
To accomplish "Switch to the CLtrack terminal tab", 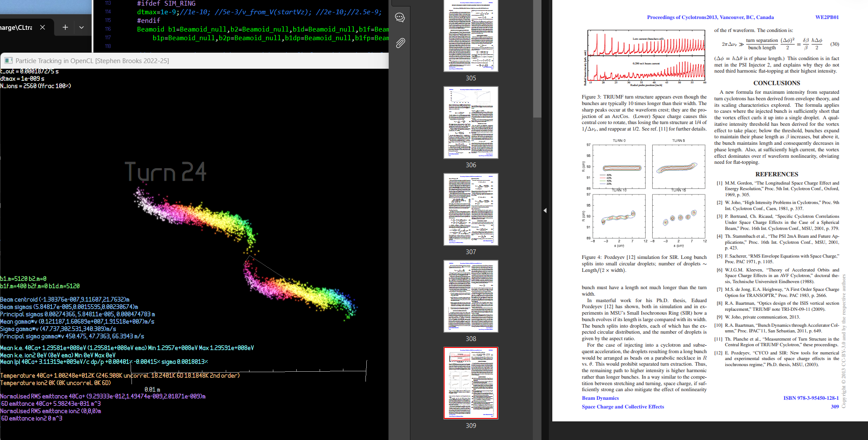I will [x=16, y=27].
